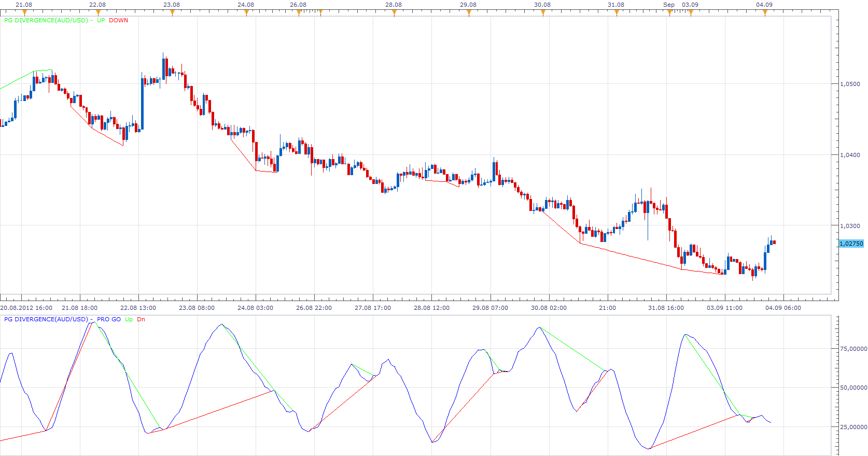The width and height of the screenshot is (868, 456).
Task: Click the current price tag 1,02750
Action: 851,244
